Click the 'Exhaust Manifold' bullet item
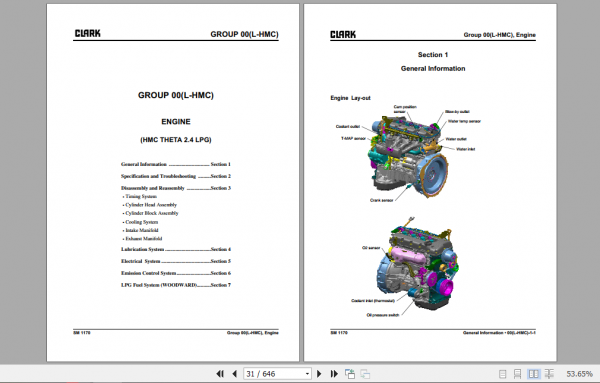The height and width of the screenshot is (383, 600). [142, 239]
